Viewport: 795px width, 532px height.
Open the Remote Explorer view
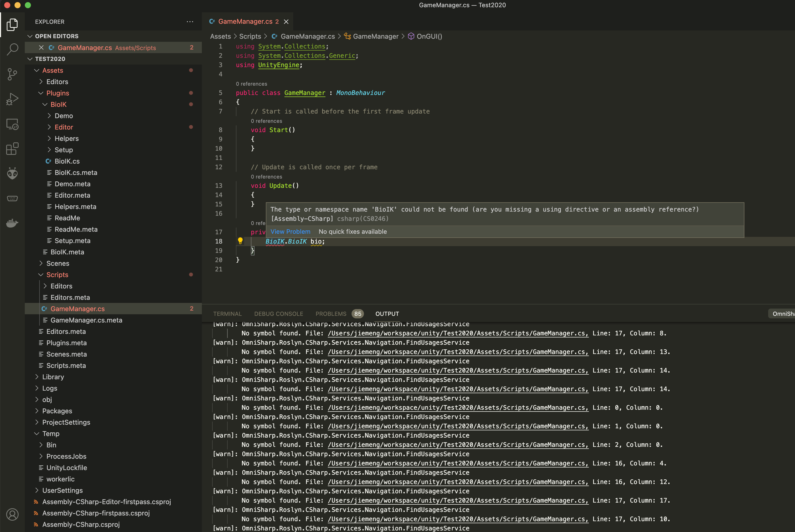[x=12, y=124]
